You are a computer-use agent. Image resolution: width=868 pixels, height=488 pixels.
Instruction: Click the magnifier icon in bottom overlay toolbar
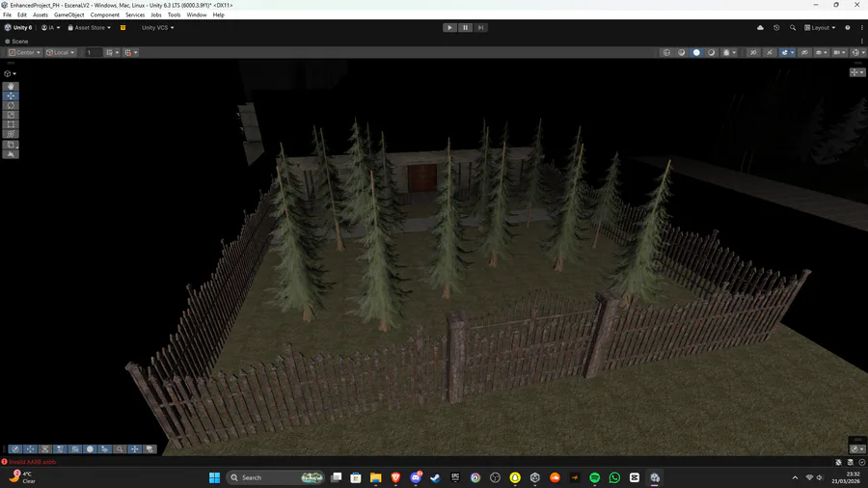click(x=120, y=449)
